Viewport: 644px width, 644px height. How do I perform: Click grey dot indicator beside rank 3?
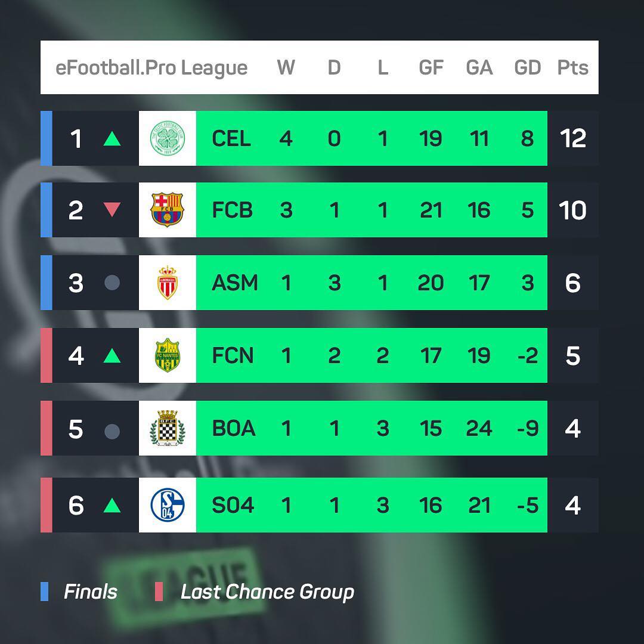point(112,283)
